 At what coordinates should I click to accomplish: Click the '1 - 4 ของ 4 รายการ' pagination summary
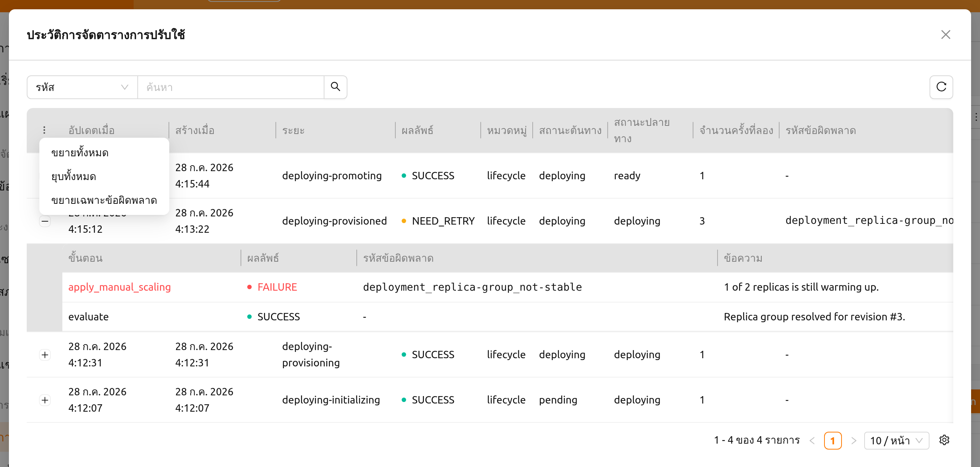click(x=757, y=440)
